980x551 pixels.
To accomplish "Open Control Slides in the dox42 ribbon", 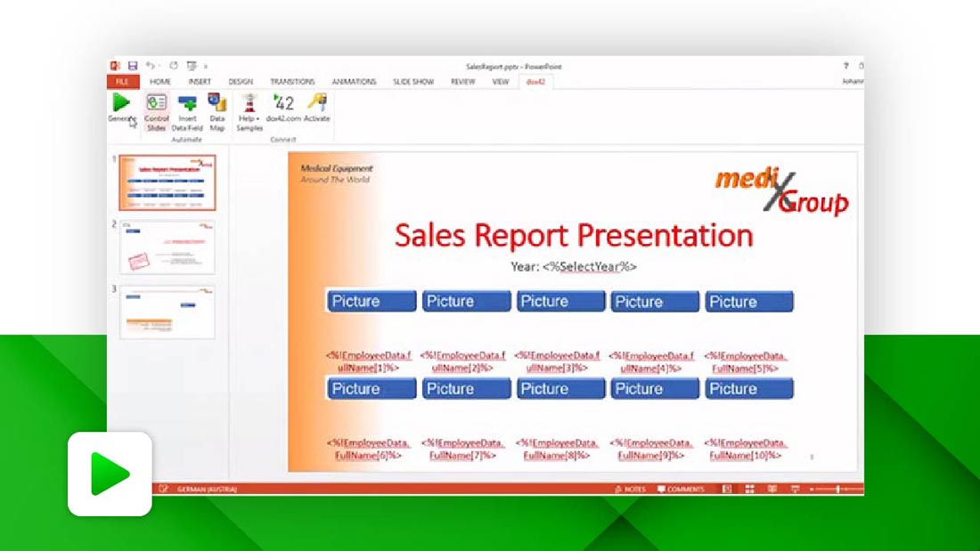I will pyautogui.click(x=156, y=112).
